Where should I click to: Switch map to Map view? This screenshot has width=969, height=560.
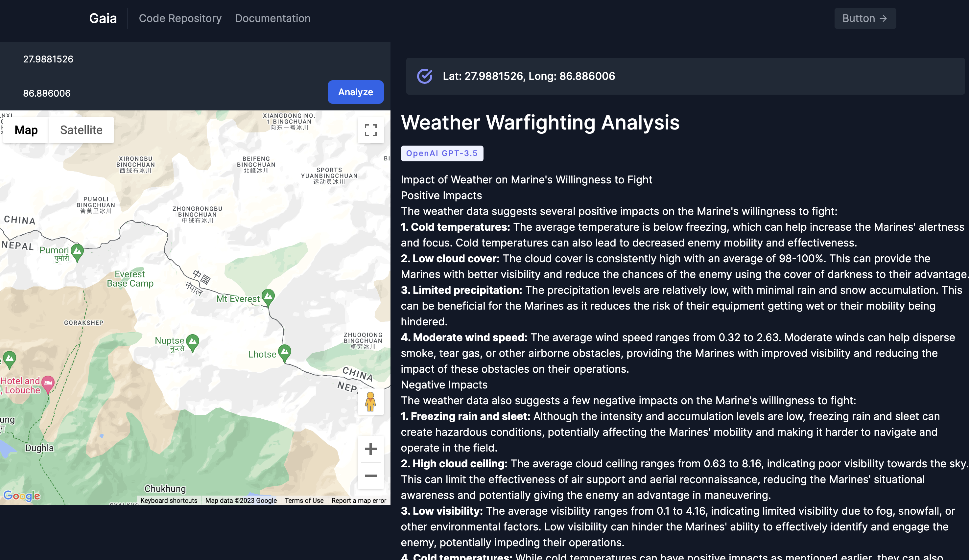point(26,130)
